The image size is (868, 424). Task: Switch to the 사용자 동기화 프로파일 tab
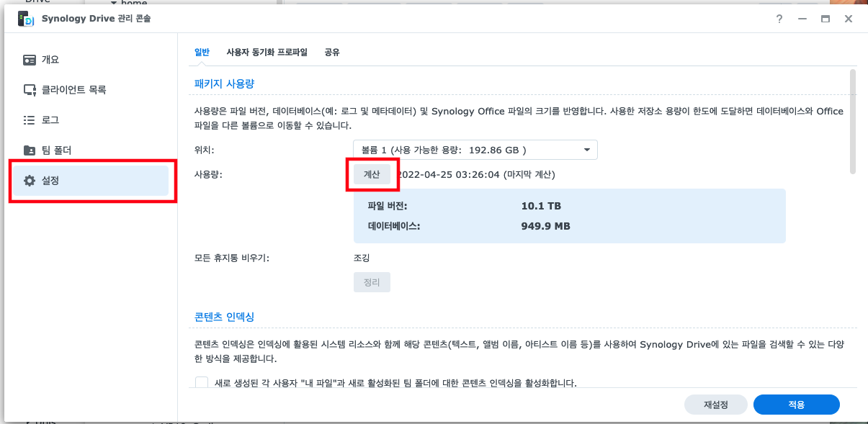click(x=267, y=53)
